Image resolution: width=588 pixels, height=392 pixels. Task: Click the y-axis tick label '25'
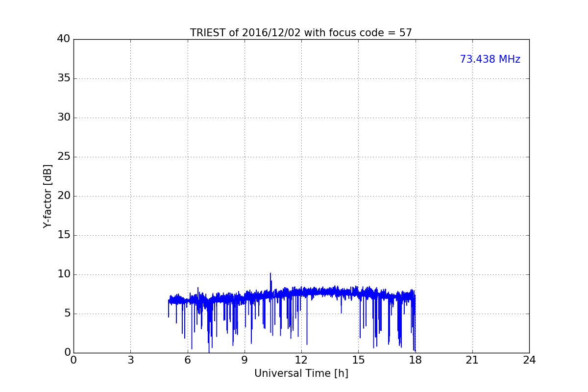(64, 157)
